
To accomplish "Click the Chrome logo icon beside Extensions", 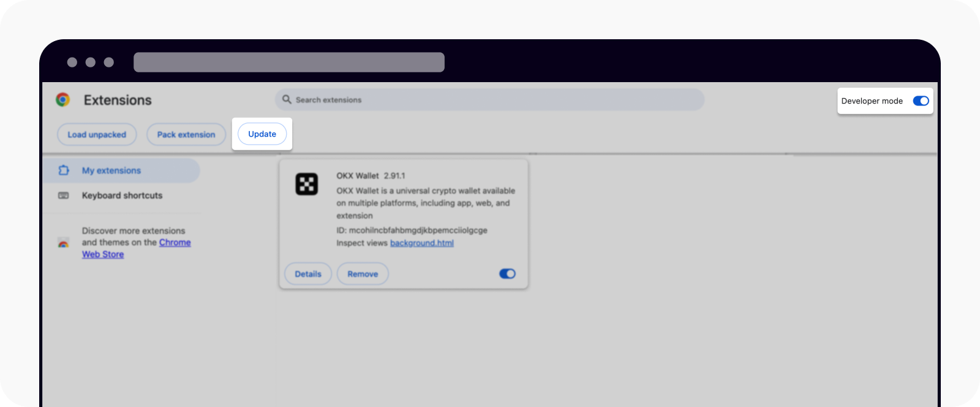I will click(x=63, y=99).
